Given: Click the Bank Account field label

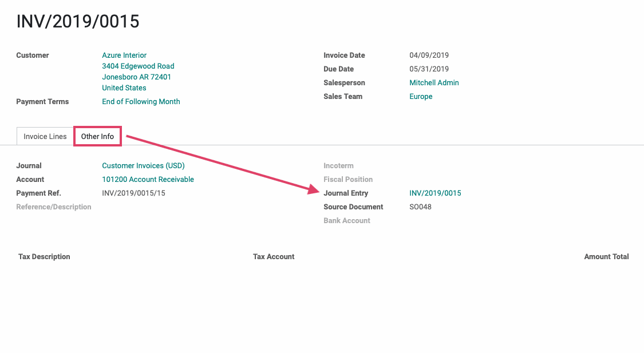Looking at the screenshot, I should pyautogui.click(x=347, y=220).
